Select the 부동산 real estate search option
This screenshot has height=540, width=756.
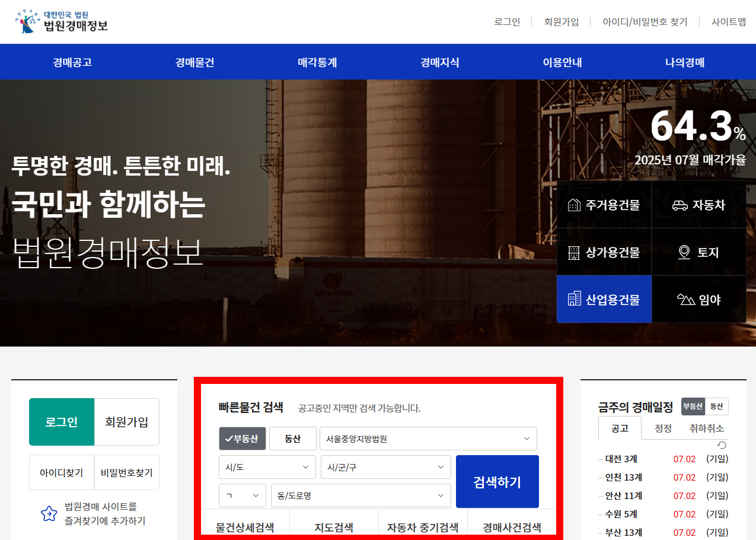coord(242,439)
